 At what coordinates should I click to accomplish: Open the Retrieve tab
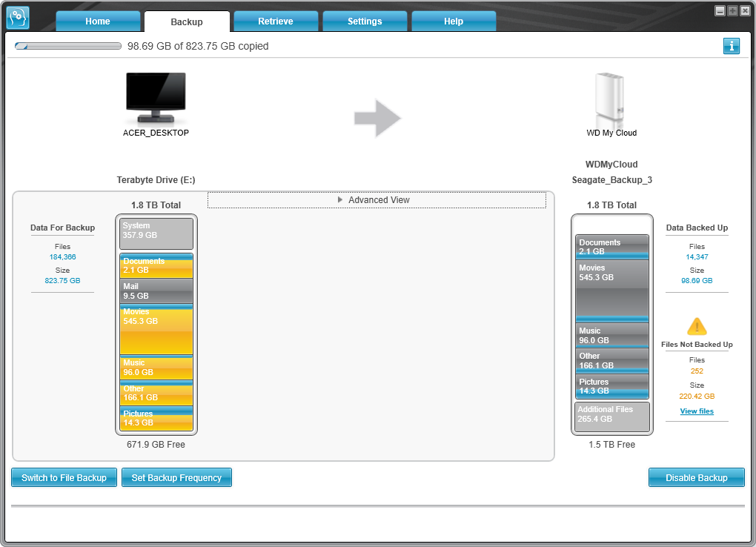pos(275,21)
